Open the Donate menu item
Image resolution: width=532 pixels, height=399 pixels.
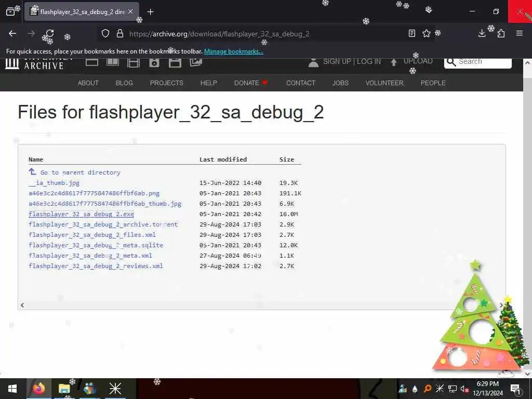(251, 83)
